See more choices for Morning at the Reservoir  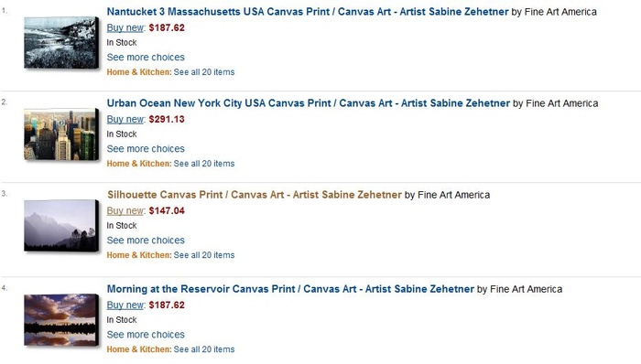point(146,334)
